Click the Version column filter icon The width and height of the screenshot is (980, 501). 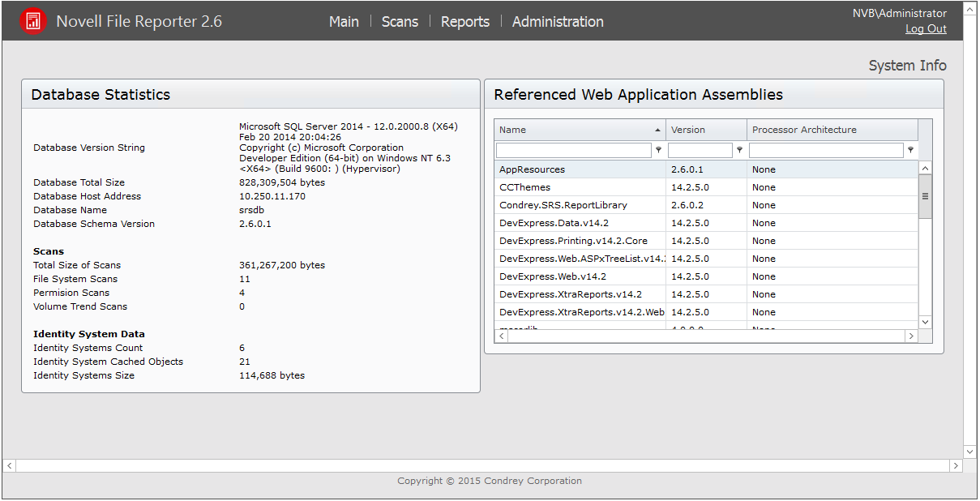(x=739, y=150)
